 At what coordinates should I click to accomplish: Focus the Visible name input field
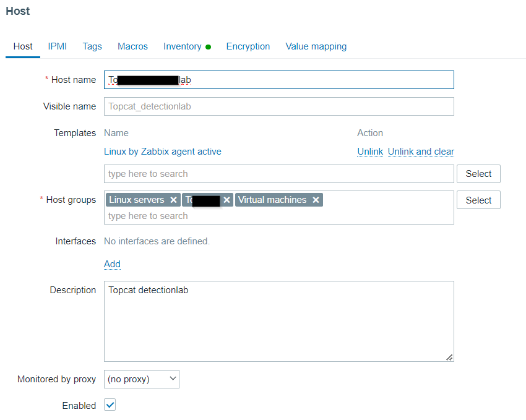coord(278,106)
